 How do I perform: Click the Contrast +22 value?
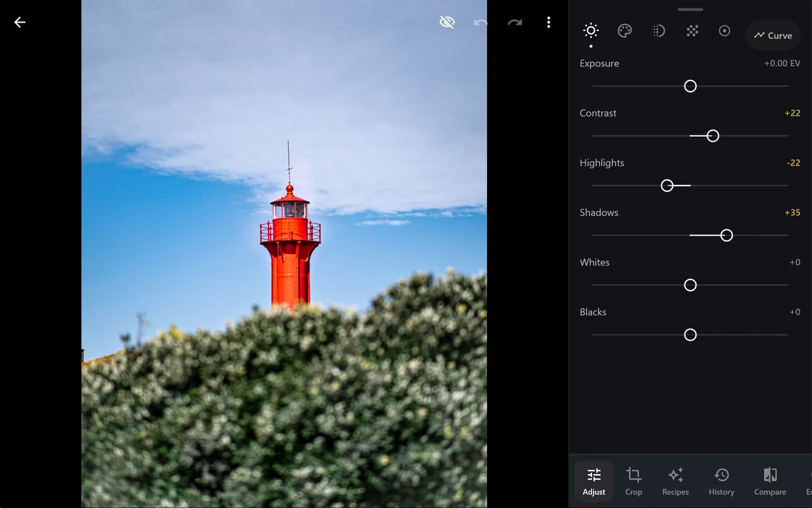(792, 113)
